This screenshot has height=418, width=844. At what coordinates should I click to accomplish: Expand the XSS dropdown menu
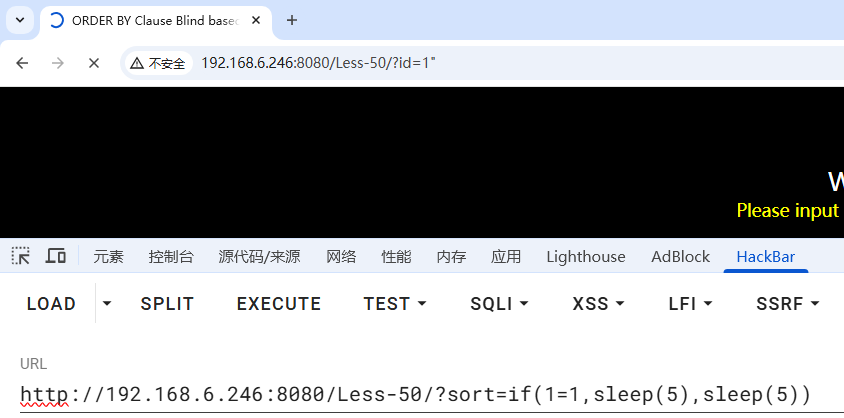pyautogui.click(x=598, y=304)
